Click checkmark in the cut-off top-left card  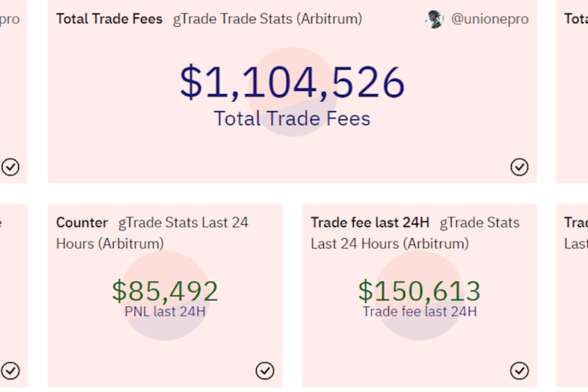click(10, 166)
